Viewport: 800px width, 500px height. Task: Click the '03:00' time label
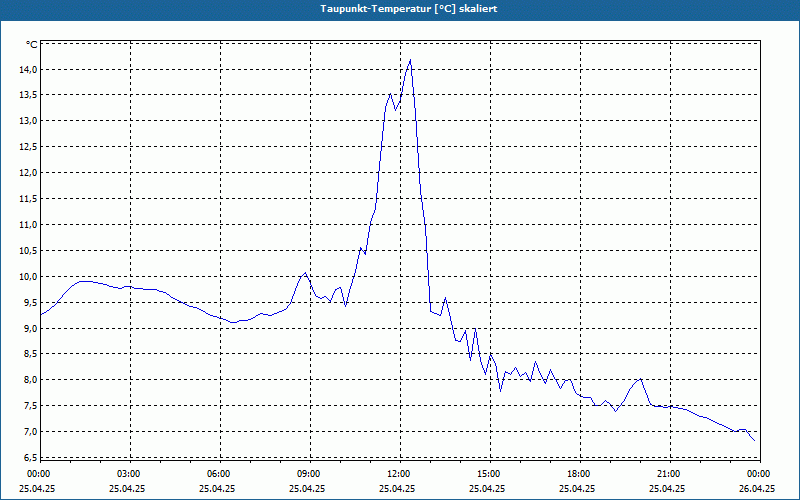pyautogui.click(x=128, y=474)
